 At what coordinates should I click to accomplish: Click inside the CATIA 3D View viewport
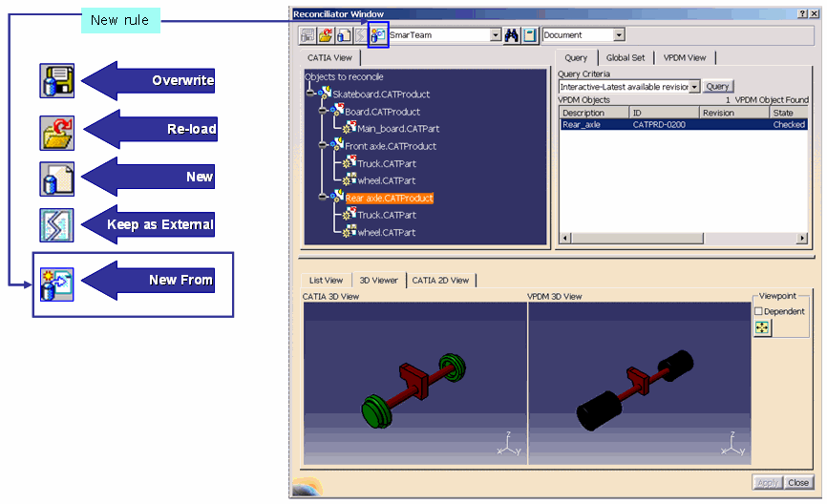[x=415, y=384]
